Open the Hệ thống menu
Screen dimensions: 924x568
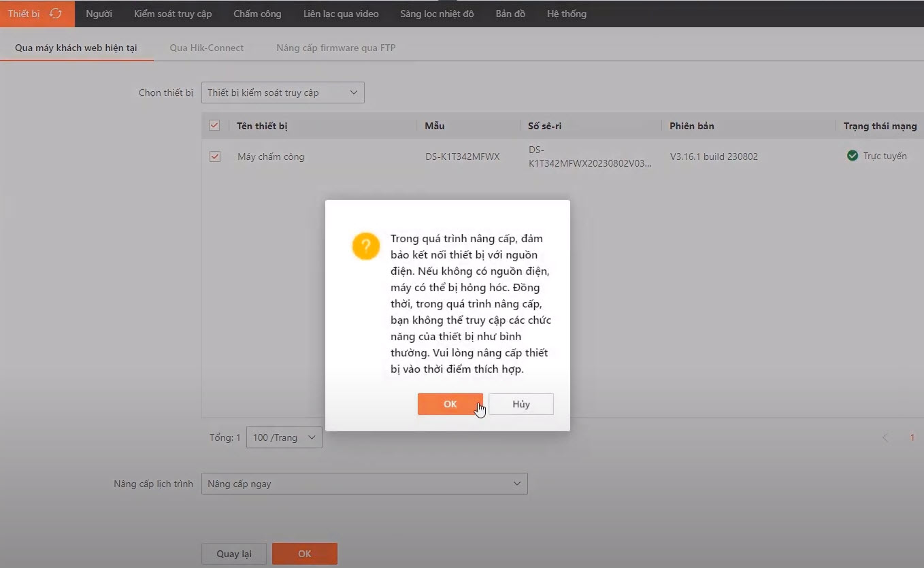(x=566, y=14)
